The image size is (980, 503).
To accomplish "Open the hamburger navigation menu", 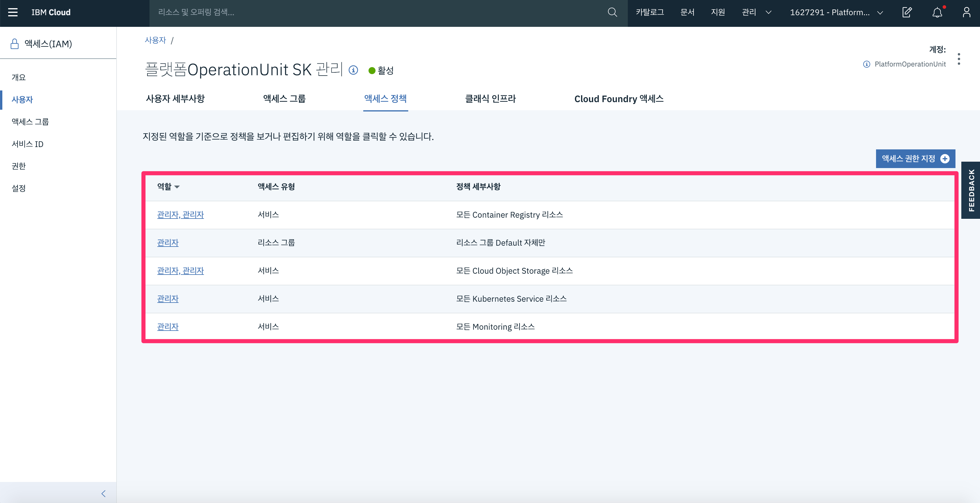I will 13,12.
